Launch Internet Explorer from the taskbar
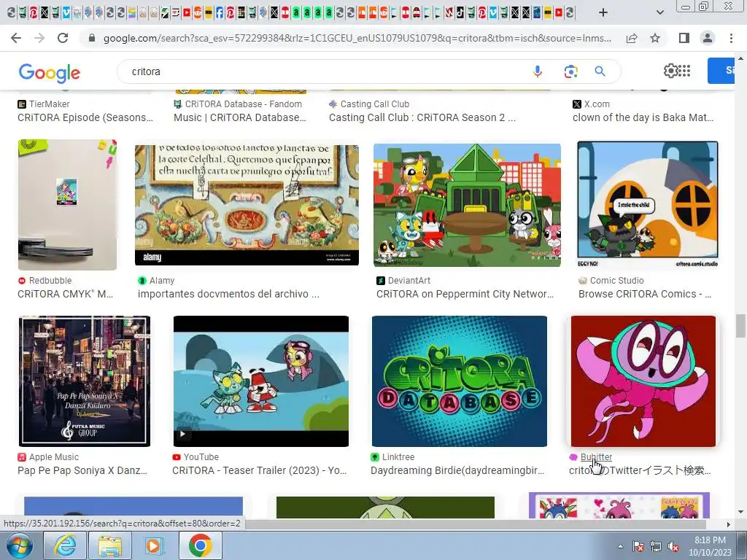The height and width of the screenshot is (560, 747). click(64, 545)
